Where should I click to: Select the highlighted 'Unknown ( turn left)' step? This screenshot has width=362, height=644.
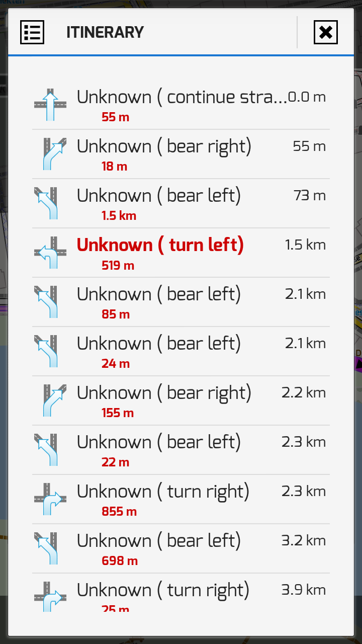coord(160,245)
